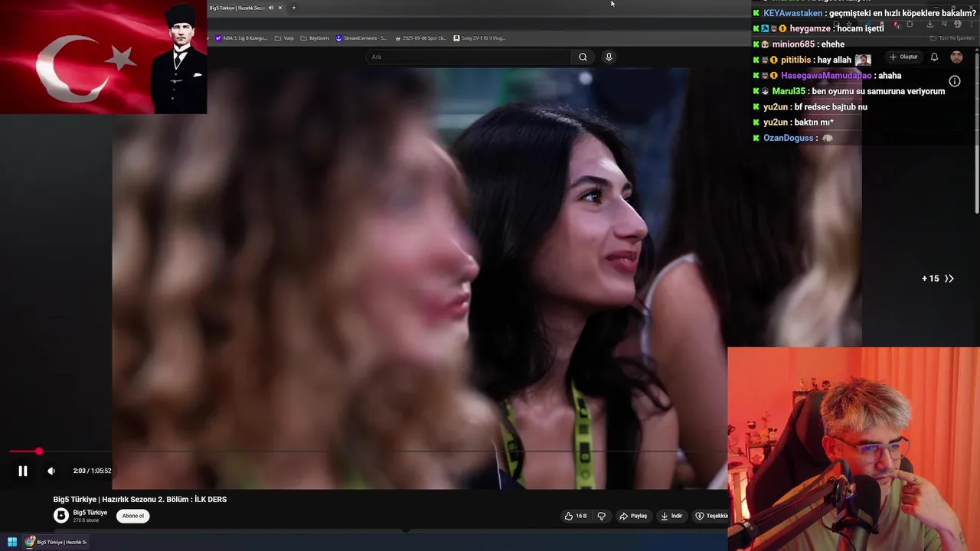
Task: Click the '2:03 / 1:05:52' time display
Action: click(x=92, y=471)
